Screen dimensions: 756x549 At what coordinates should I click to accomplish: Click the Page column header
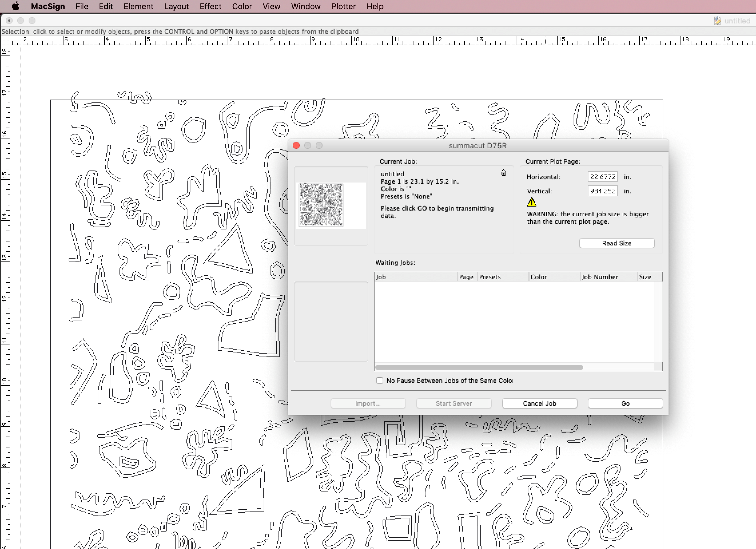click(x=467, y=277)
